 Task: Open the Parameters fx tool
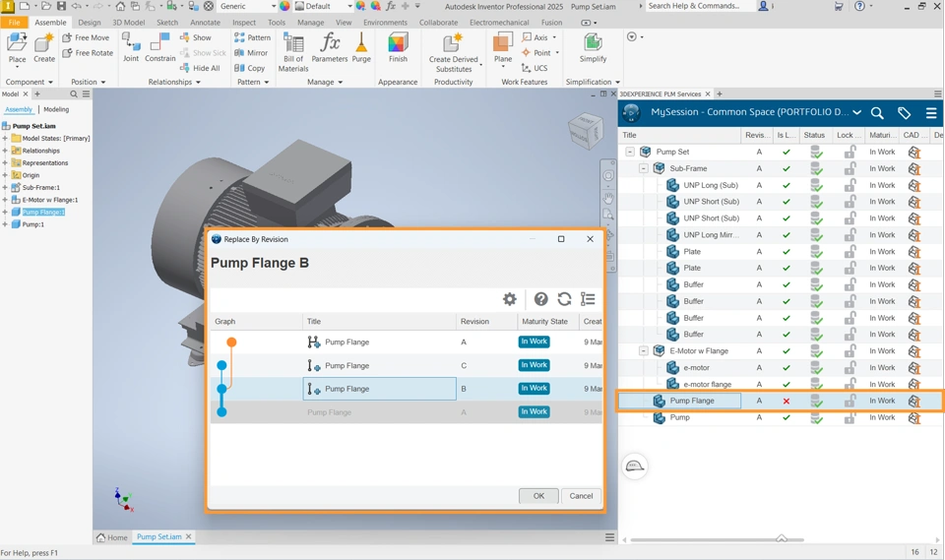[x=330, y=47]
